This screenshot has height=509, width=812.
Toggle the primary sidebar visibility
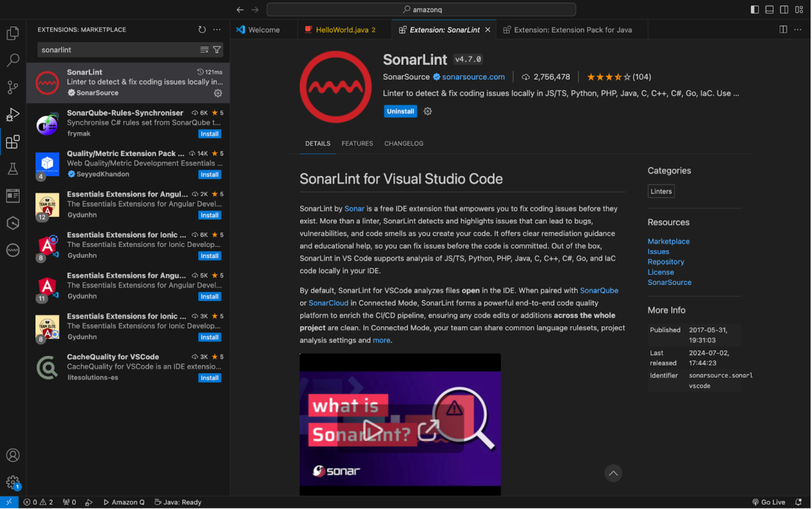(755, 9)
